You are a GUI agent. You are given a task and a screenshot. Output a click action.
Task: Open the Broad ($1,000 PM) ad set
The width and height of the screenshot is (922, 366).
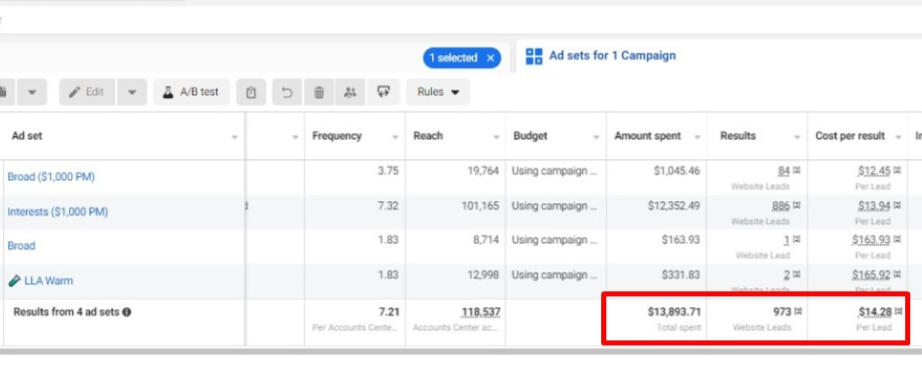(51, 177)
